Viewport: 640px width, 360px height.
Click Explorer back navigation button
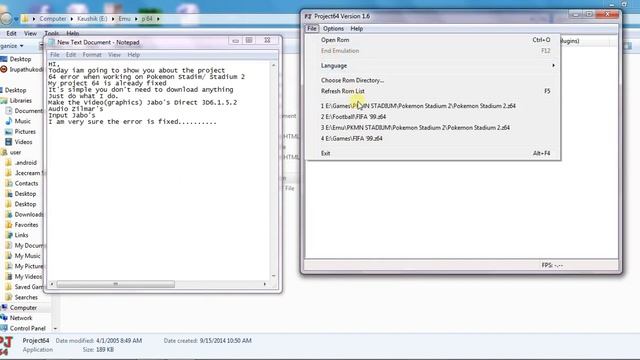pyautogui.click(x=6, y=18)
